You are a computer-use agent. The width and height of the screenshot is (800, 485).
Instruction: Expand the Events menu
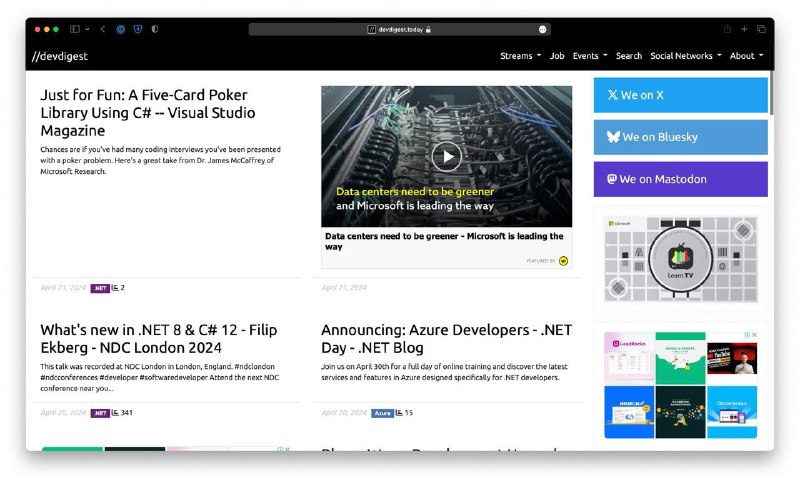[x=590, y=56]
